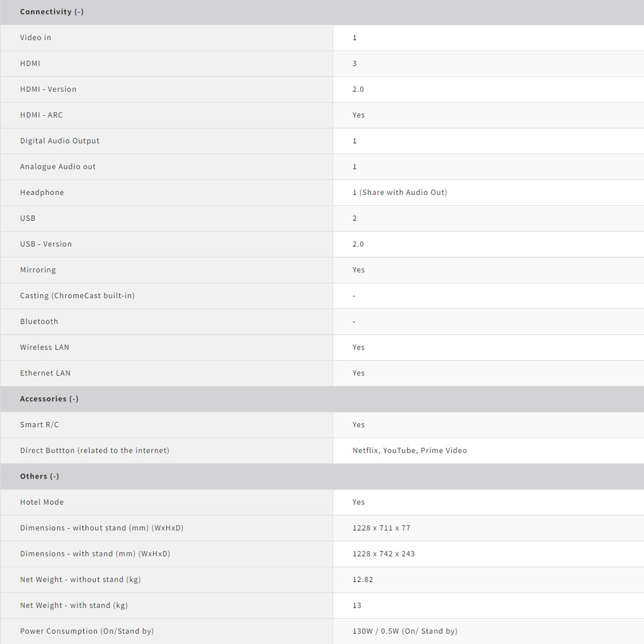Click Casting (ChromeCast built-in) label

[x=78, y=296]
